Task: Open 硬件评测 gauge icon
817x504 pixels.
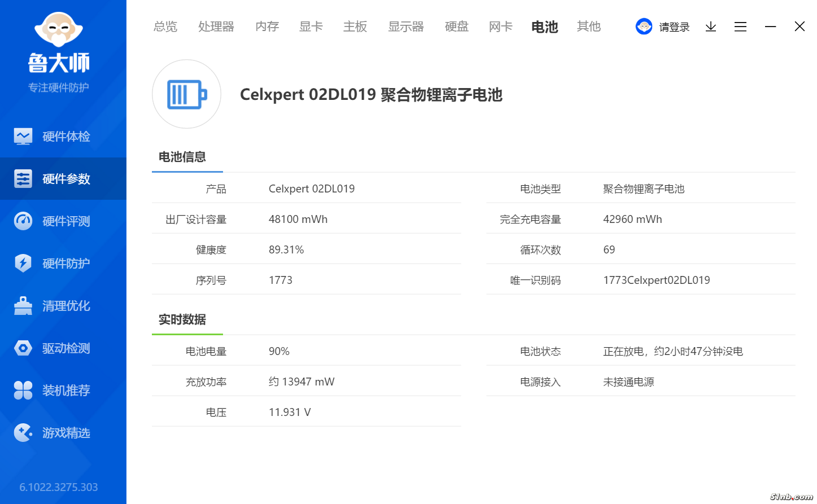Action: click(x=23, y=221)
